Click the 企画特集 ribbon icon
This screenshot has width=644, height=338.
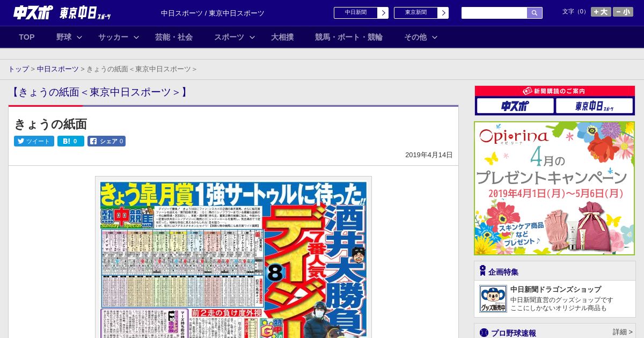point(482,271)
